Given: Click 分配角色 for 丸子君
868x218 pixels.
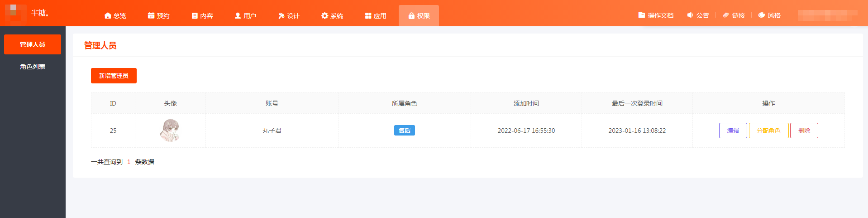Looking at the screenshot, I should point(768,131).
